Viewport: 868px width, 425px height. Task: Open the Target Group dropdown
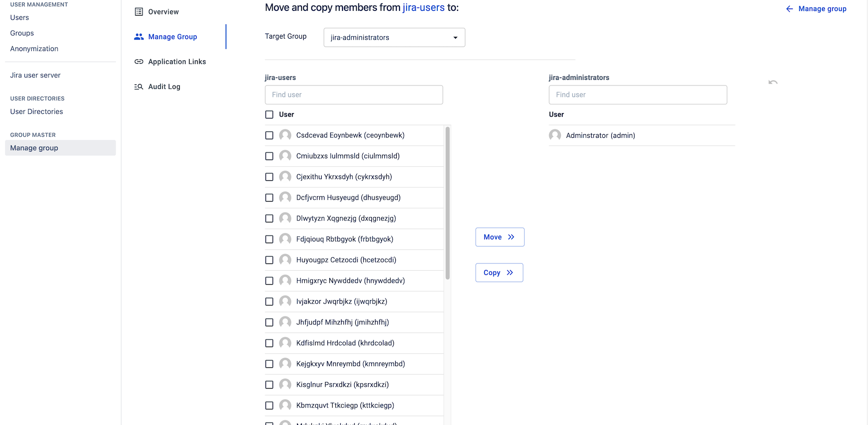(394, 37)
